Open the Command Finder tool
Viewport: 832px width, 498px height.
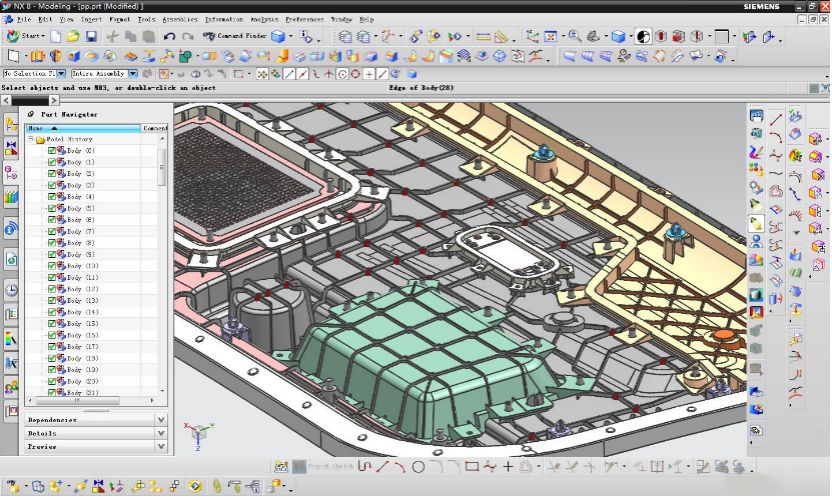click(x=234, y=37)
